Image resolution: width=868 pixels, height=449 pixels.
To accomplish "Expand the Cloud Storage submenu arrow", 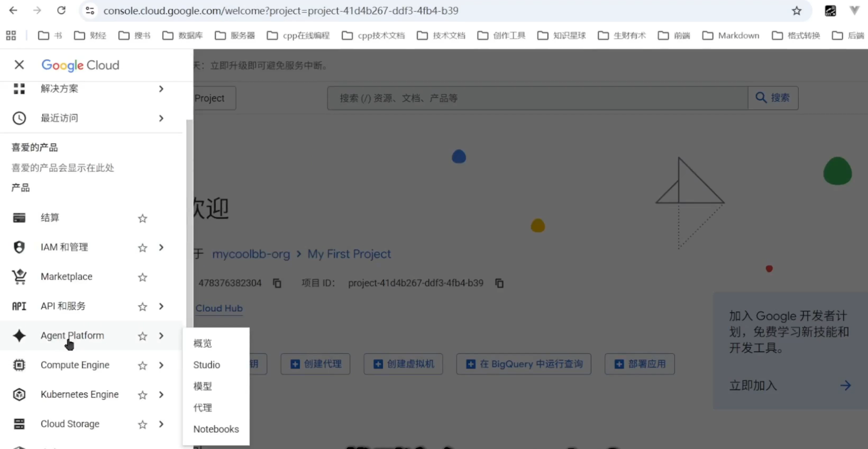I will 161,424.
